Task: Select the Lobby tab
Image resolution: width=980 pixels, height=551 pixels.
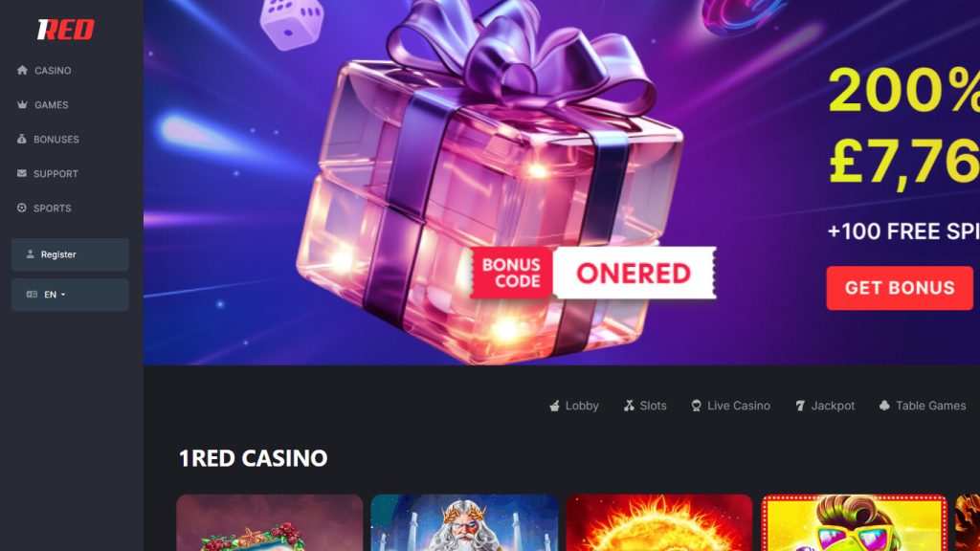Action: (574, 406)
